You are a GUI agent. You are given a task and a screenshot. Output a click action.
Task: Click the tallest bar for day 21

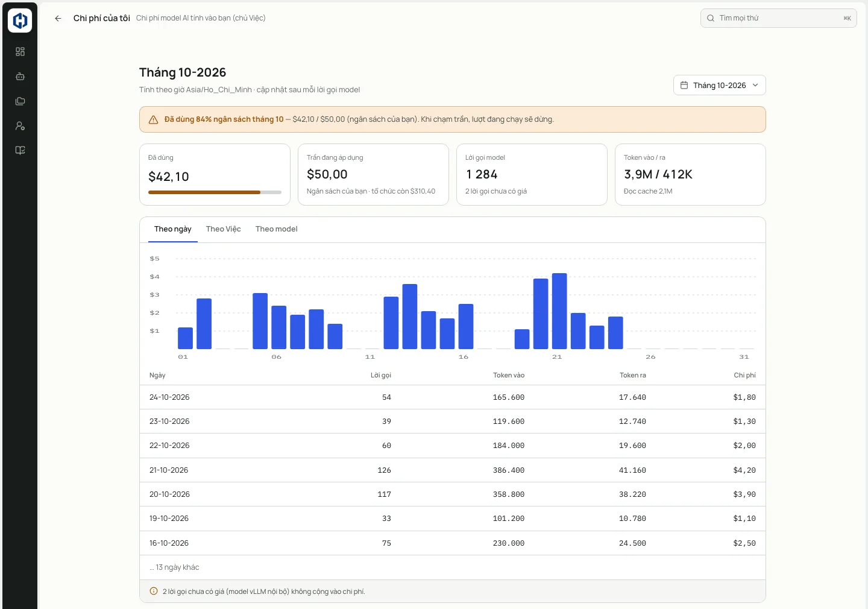(x=559, y=311)
